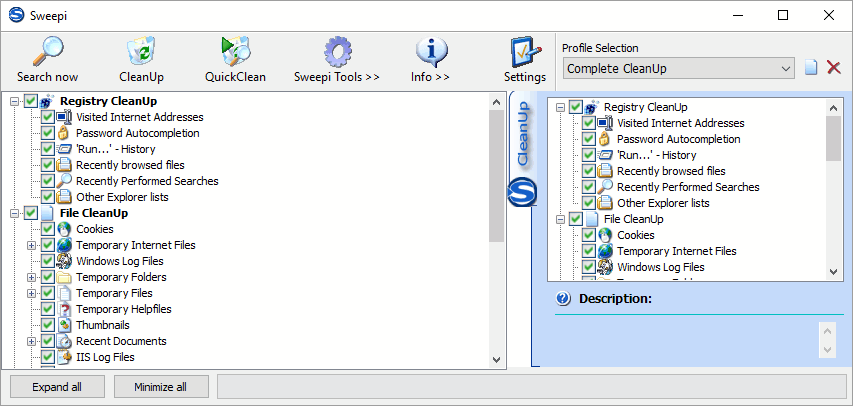Click the Description box up arrow
Image resolution: width=853 pixels, height=406 pixels.
[827, 331]
